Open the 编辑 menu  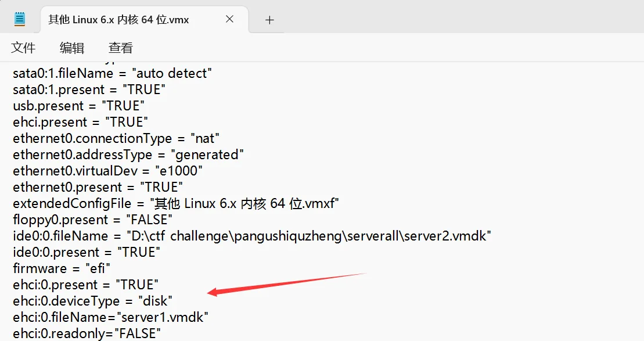pyautogui.click(x=72, y=48)
